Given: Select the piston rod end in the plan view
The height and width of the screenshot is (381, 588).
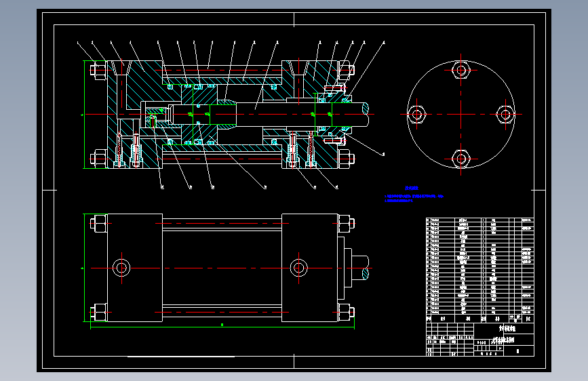Looking at the screenshot, I should (360, 268).
